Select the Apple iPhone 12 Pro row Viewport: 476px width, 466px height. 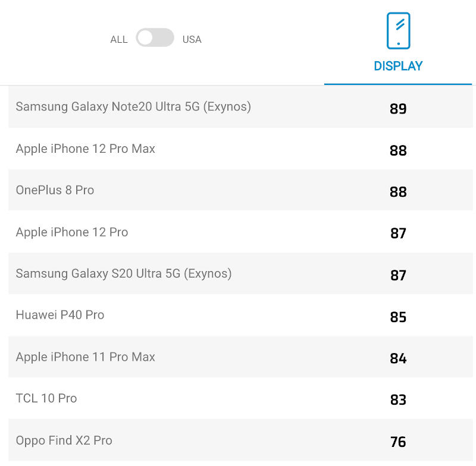pos(72,232)
